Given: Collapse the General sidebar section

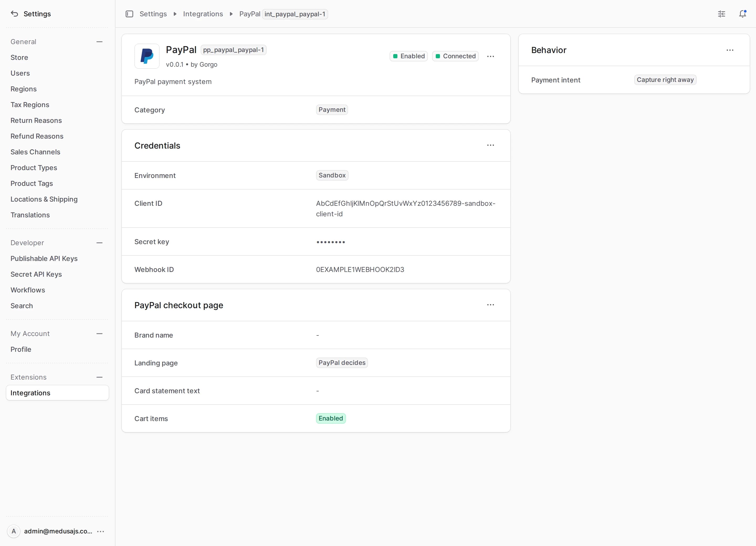Looking at the screenshot, I should (99, 42).
